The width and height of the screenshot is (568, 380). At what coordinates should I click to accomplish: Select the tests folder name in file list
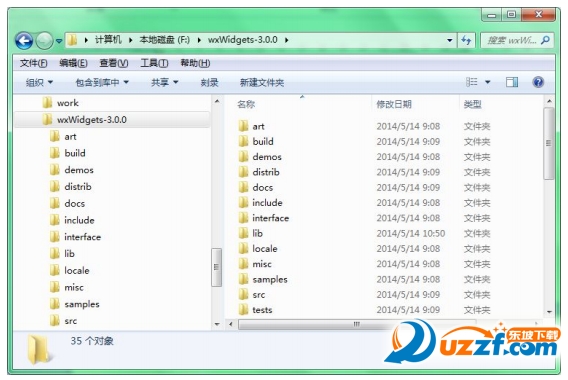262,310
